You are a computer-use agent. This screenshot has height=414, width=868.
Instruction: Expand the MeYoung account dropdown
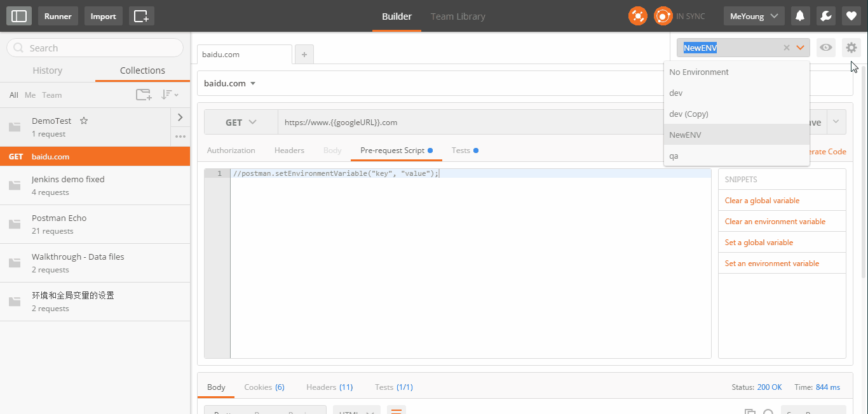[x=754, y=16]
